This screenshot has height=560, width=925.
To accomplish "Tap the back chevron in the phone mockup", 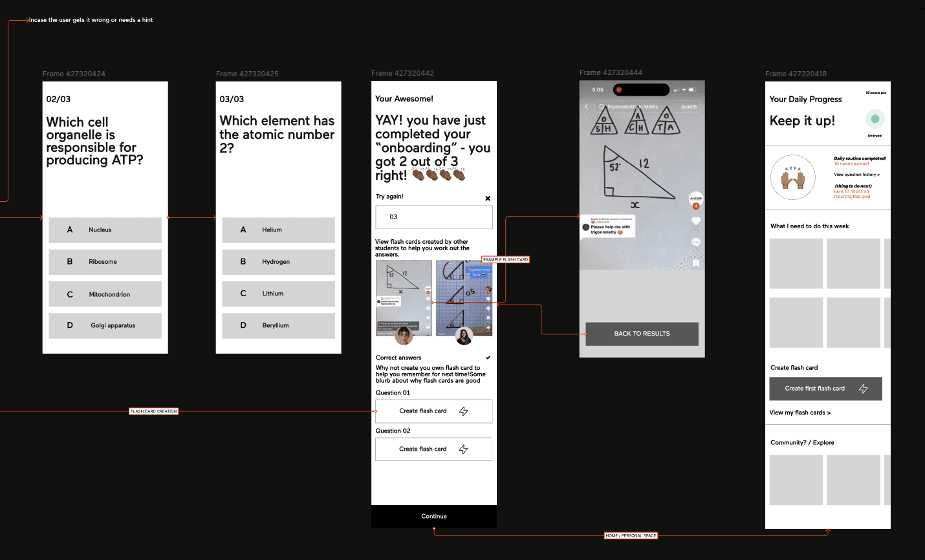I will tap(587, 107).
